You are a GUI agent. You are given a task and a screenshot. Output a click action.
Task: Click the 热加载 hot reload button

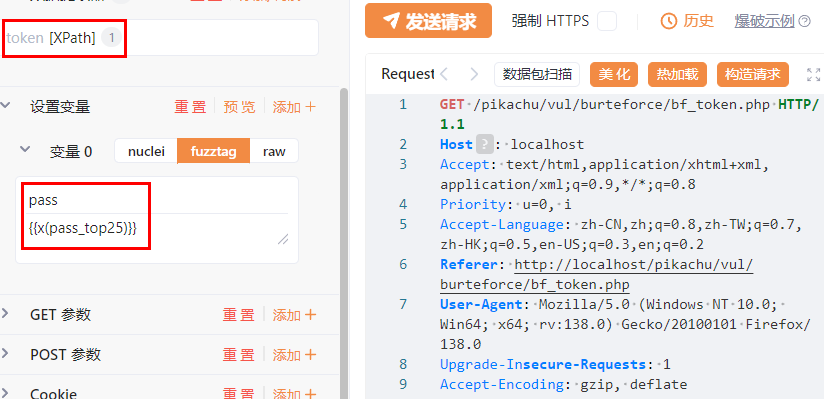click(677, 74)
